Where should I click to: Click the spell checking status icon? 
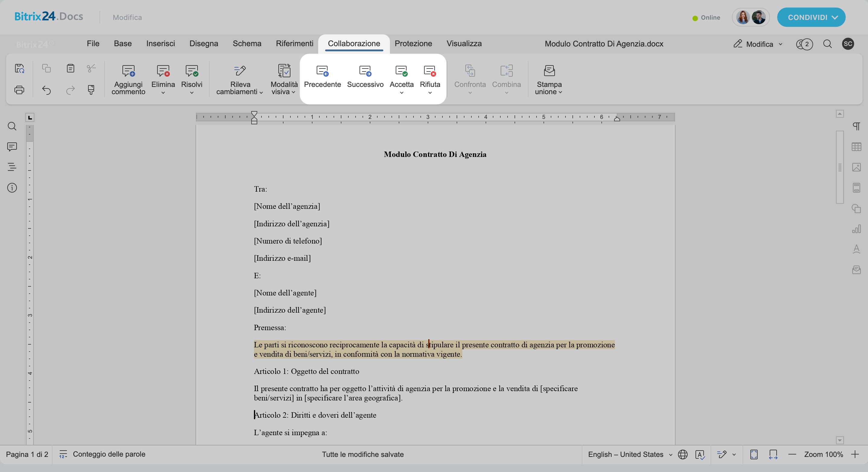coord(700,454)
